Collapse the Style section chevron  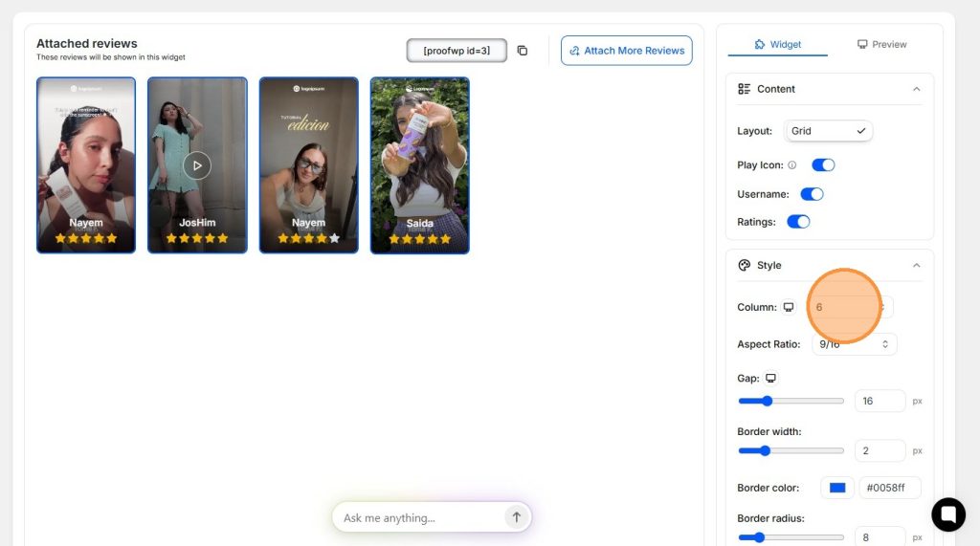916,266
